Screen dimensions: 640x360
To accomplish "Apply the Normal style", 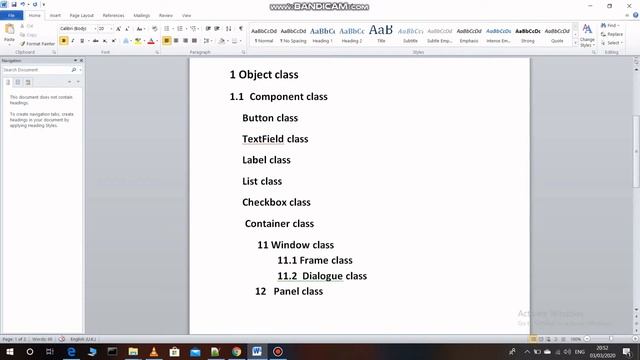I will tap(264, 35).
